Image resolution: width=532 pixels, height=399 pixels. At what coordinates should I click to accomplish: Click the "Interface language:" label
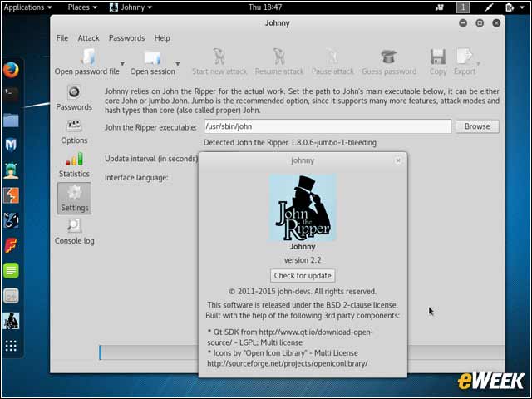[x=136, y=178]
